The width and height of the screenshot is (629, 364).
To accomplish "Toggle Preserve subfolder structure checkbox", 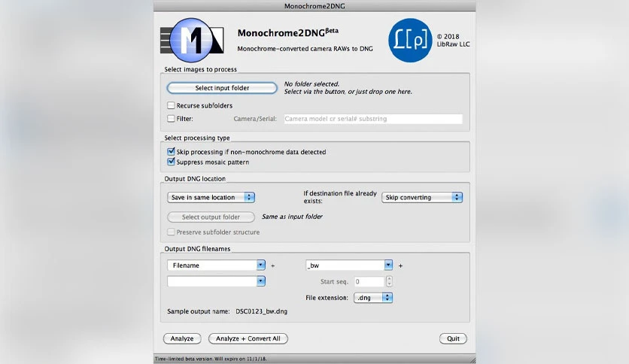I will [171, 232].
